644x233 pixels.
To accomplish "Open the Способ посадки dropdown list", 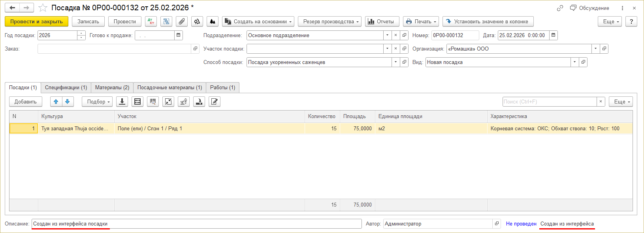I will pyautogui.click(x=395, y=62).
